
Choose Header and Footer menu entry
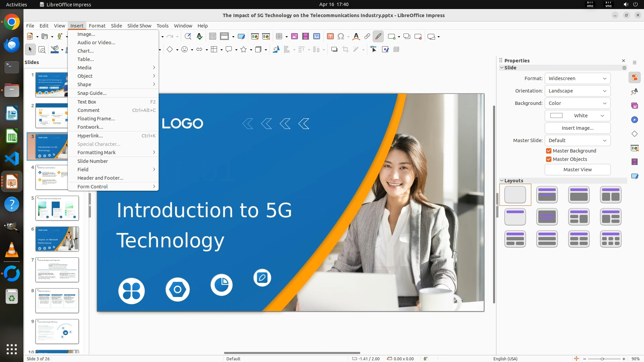point(100,178)
